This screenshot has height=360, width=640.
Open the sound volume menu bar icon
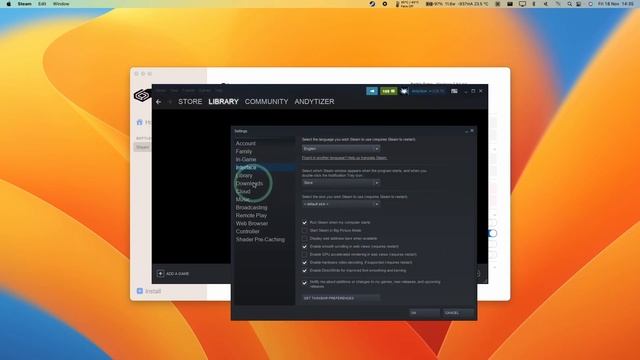(546, 4)
